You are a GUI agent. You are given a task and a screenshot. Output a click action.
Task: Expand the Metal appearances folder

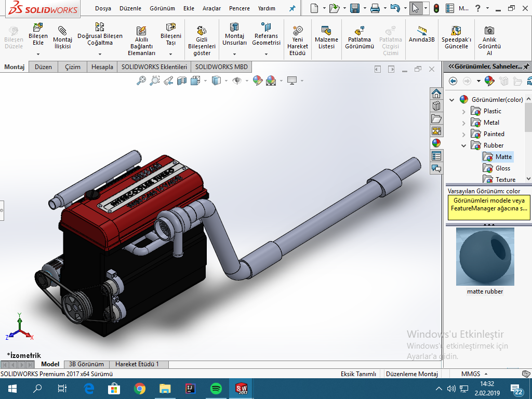coord(463,123)
